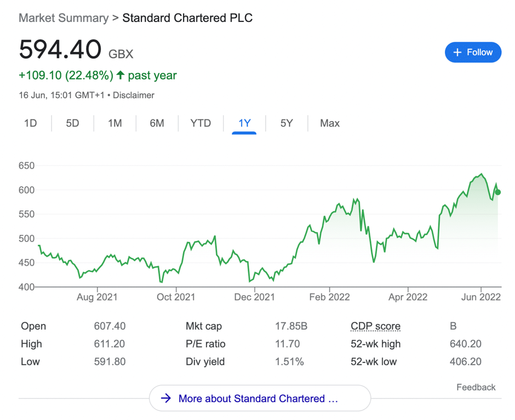The image size is (515, 420).
Task: Click the arrow icon beside More about
Action: [x=165, y=399]
